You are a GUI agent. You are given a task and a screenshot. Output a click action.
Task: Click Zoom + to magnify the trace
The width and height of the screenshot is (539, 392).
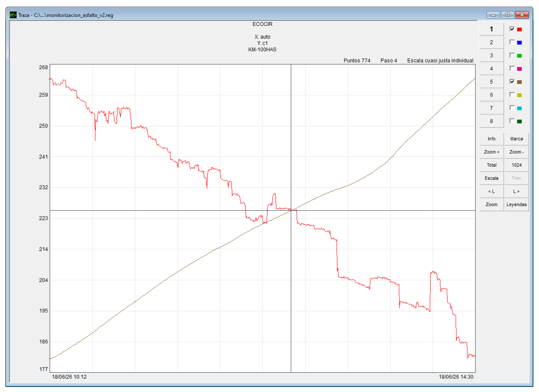click(x=491, y=152)
